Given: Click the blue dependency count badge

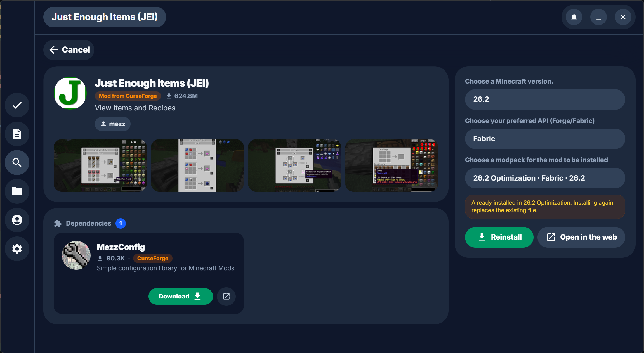Looking at the screenshot, I should click(x=121, y=223).
